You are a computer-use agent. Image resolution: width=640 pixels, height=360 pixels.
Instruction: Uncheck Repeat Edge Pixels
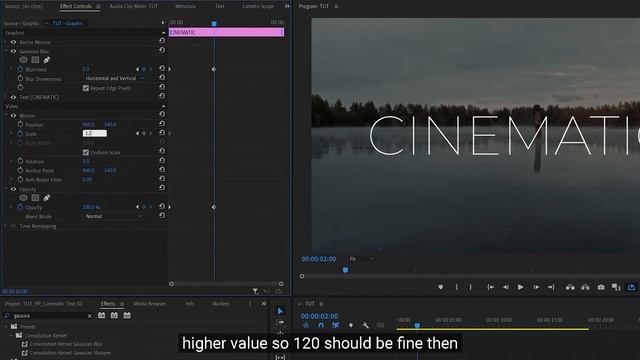(86, 88)
